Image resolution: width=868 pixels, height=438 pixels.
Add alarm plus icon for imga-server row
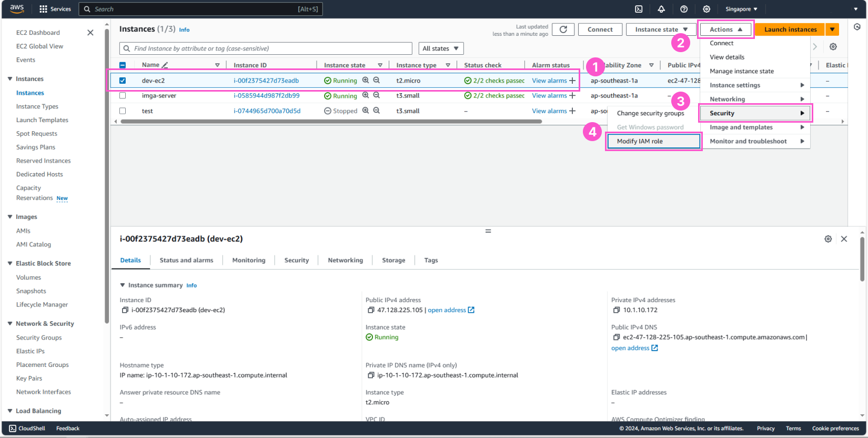[572, 95]
